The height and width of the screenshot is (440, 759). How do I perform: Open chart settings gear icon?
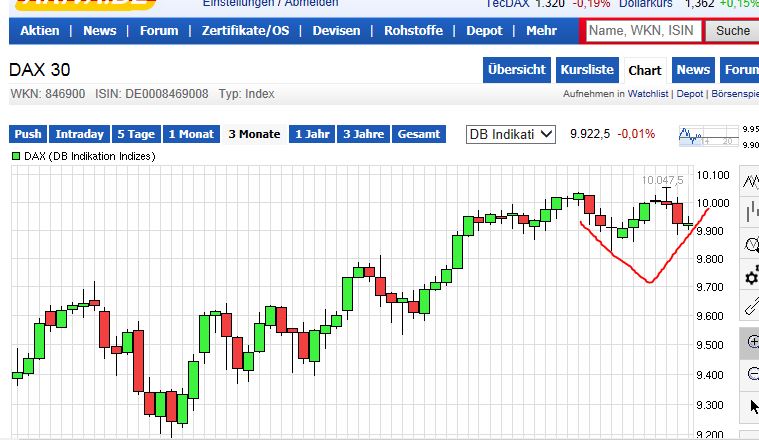tap(750, 276)
